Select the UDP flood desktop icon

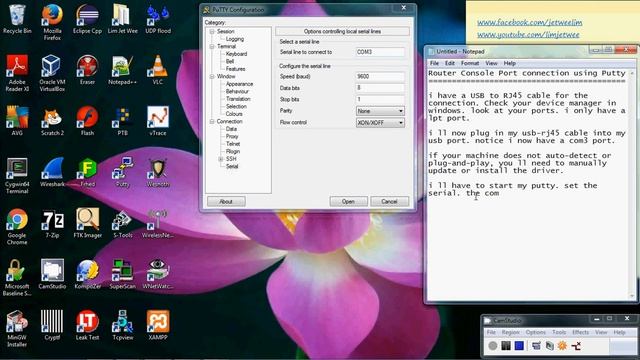click(x=158, y=19)
